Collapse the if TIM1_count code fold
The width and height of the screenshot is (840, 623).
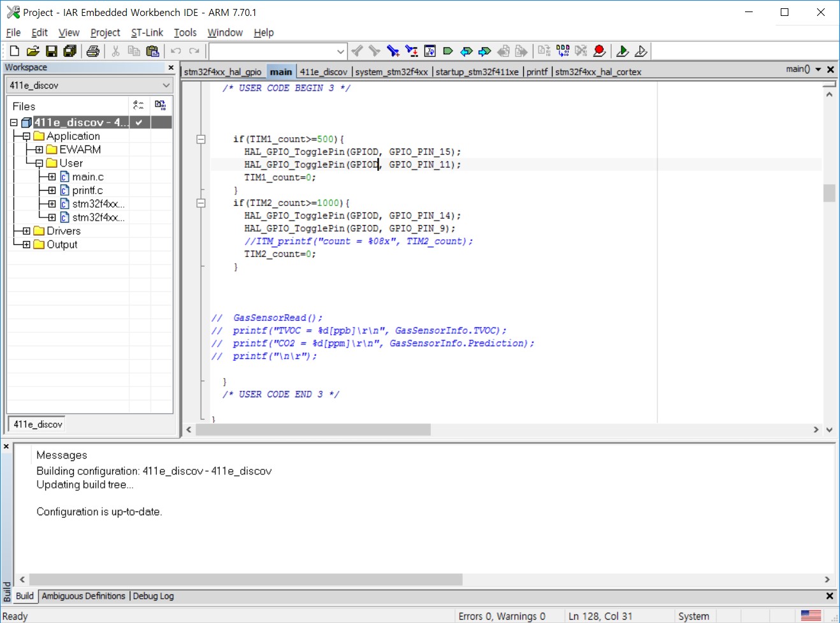[x=201, y=139]
